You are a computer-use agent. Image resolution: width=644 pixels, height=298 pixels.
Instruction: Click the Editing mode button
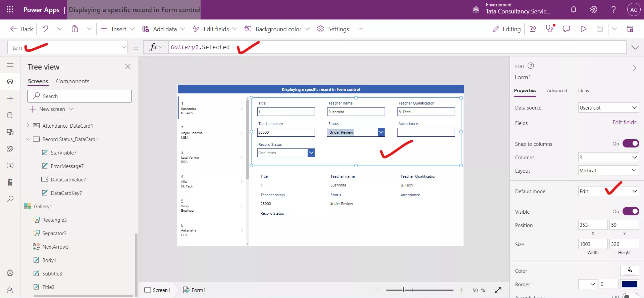tap(506, 29)
